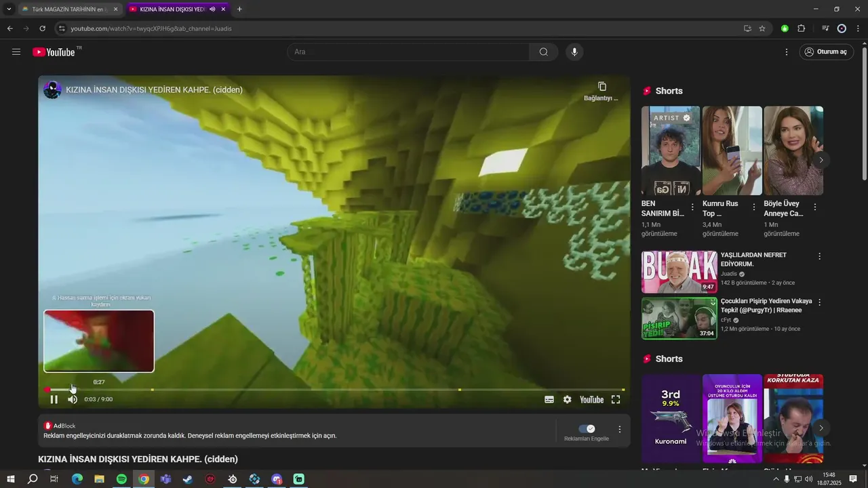This screenshot has height=488, width=868.
Task: Open options for YAŞLILARDAN NEFRET EDİYORUM video
Action: pos(819,256)
